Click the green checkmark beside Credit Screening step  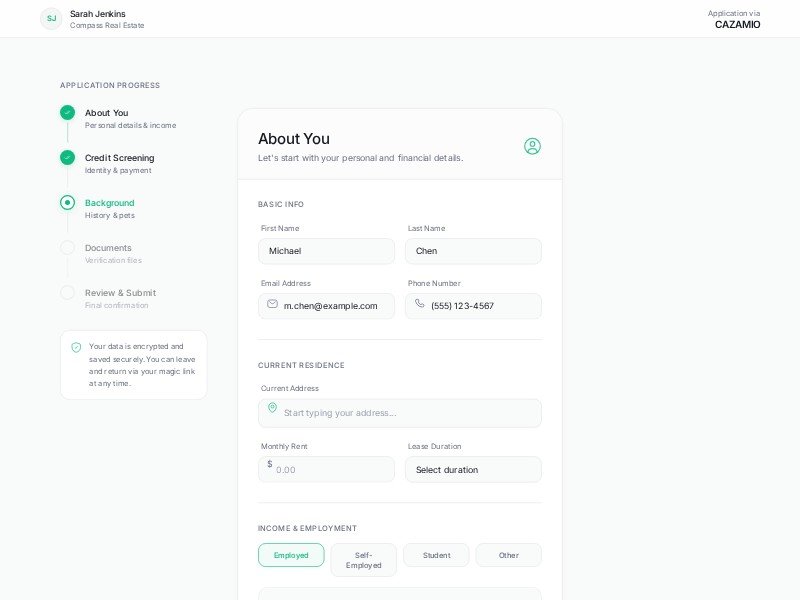point(67,158)
